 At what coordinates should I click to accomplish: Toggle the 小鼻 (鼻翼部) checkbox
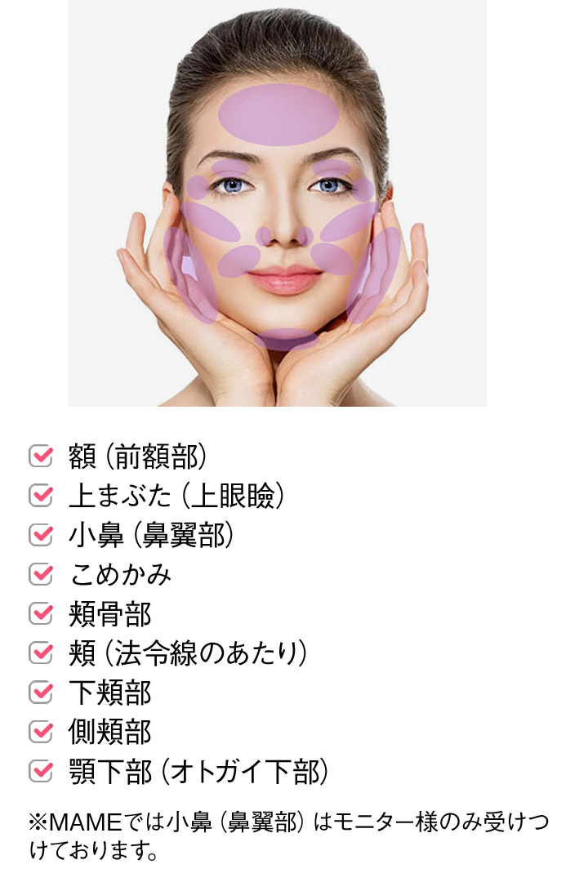[x=40, y=535]
